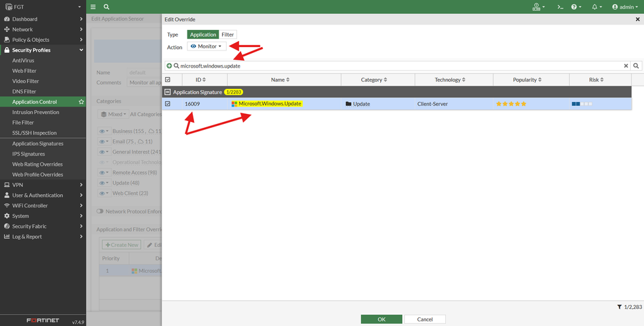Screen dimensions: 644x326
Task: Open the admin user menu
Action: pos(625,7)
